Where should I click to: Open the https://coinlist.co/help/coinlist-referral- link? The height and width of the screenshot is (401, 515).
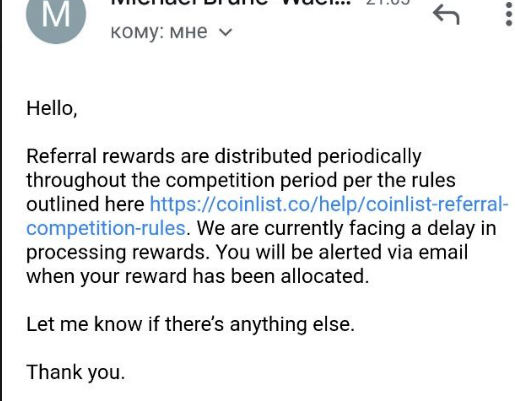pos(329,204)
